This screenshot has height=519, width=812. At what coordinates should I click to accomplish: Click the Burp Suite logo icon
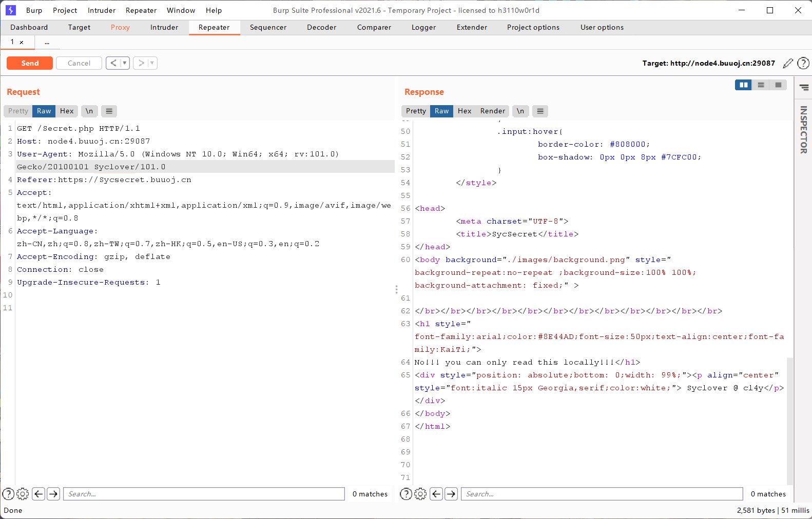11,10
